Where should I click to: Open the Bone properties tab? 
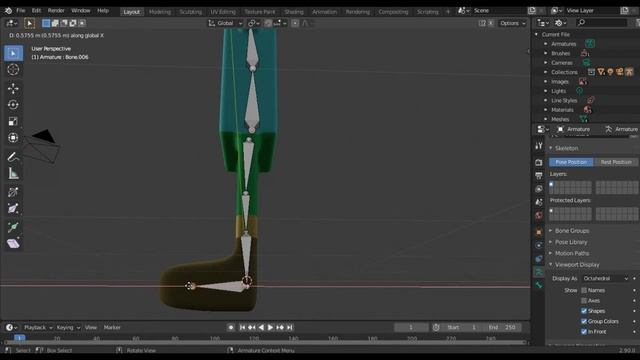539,285
